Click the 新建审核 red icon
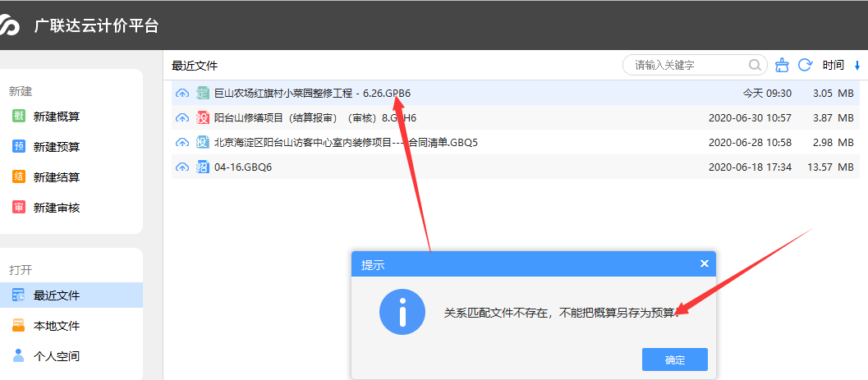This screenshot has width=868, height=380. tap(19, 208)
